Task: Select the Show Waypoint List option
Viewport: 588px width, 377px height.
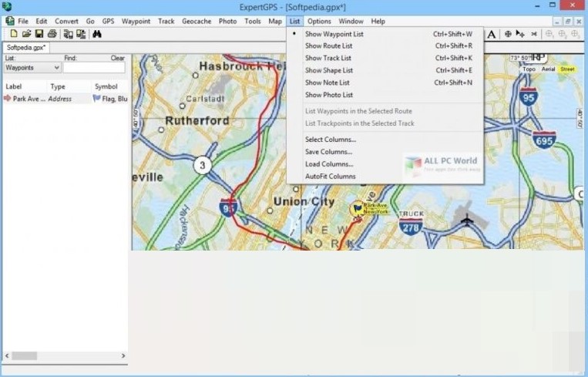Action: 334,34
